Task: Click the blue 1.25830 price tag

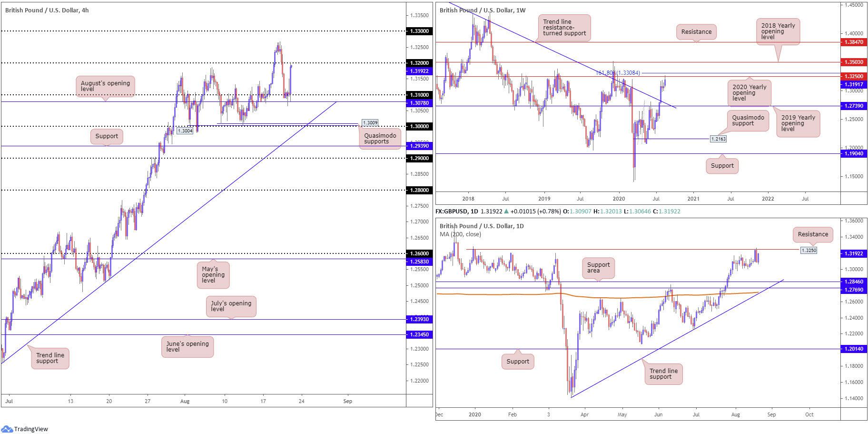Action: pos(419,262)
